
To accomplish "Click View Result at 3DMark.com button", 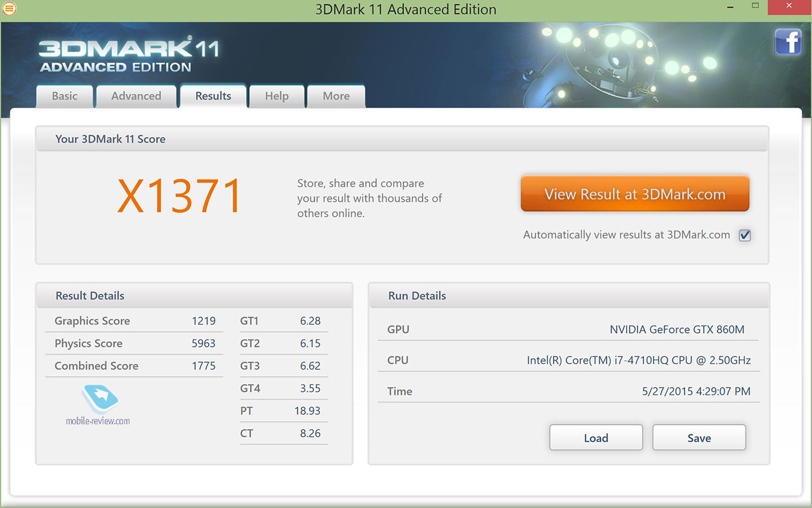I will pos(635,194).
